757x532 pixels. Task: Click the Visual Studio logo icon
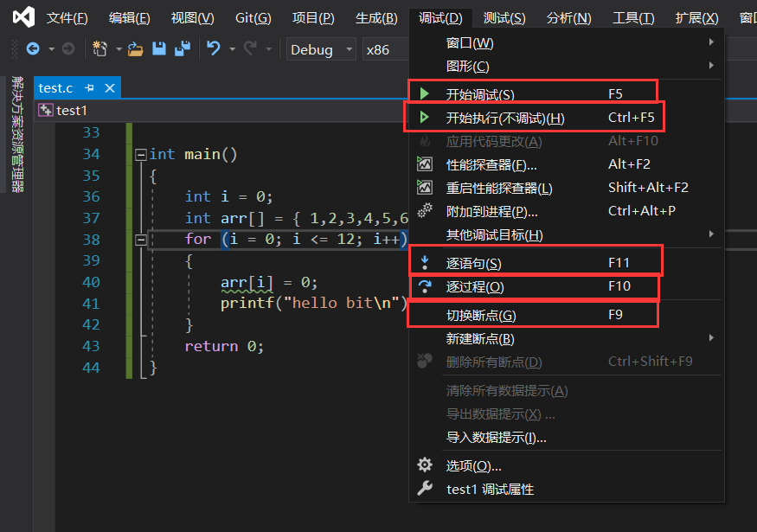coord(23,17)
